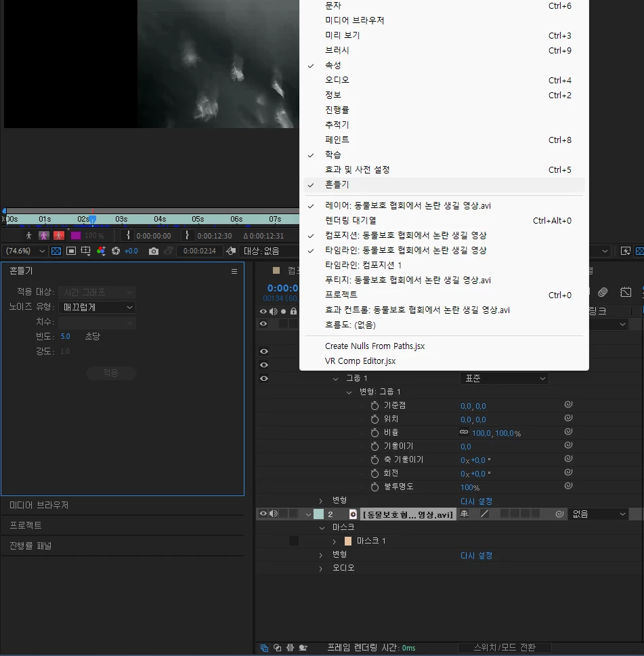Viewport: 644px width, 656px height.
Task: Open VR Comp Editor.jsx menu item
Action: [444, 361]
